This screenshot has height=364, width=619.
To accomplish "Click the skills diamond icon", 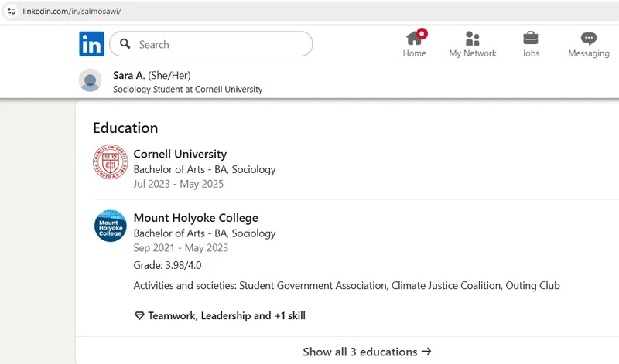I will [x=139, y=316].
